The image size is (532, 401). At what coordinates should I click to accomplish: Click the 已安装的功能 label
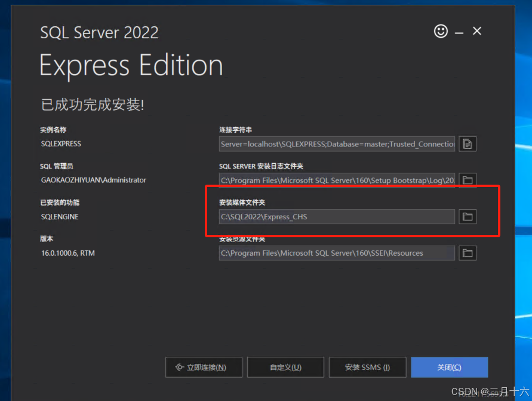pos(60,203)
